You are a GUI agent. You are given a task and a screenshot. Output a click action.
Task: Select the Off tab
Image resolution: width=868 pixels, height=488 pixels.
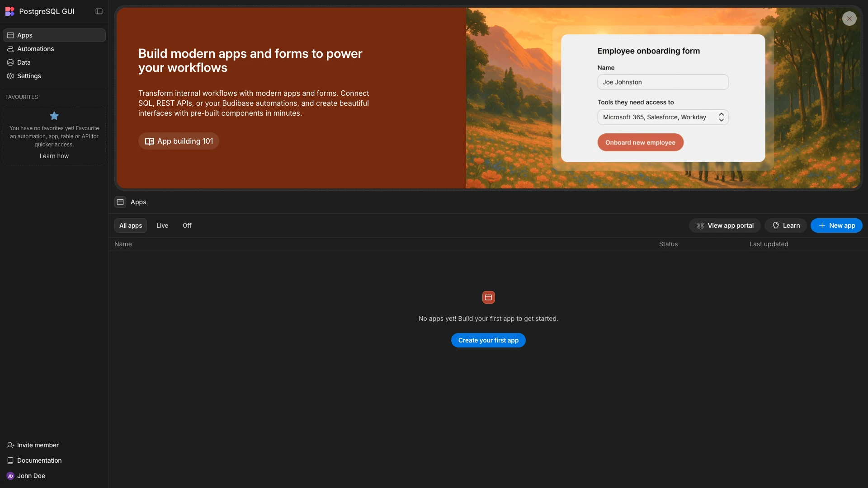(187, 225)
